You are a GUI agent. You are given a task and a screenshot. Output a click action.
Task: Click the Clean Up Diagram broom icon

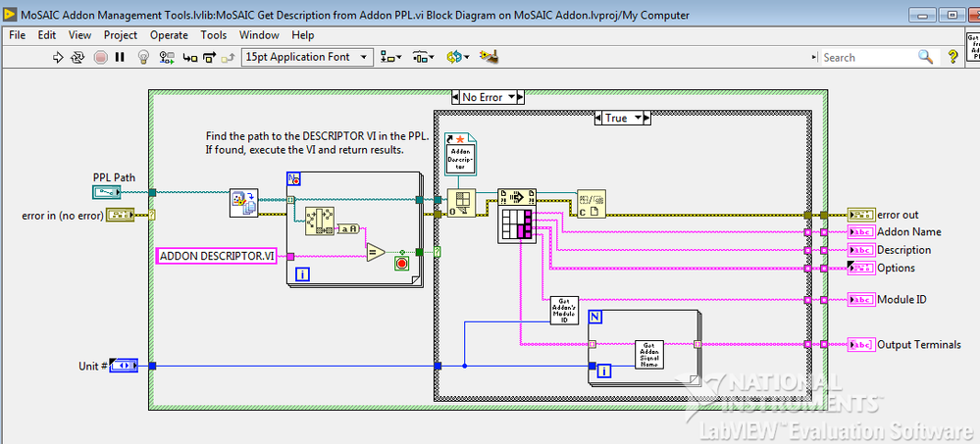click(x=489, y=58)
